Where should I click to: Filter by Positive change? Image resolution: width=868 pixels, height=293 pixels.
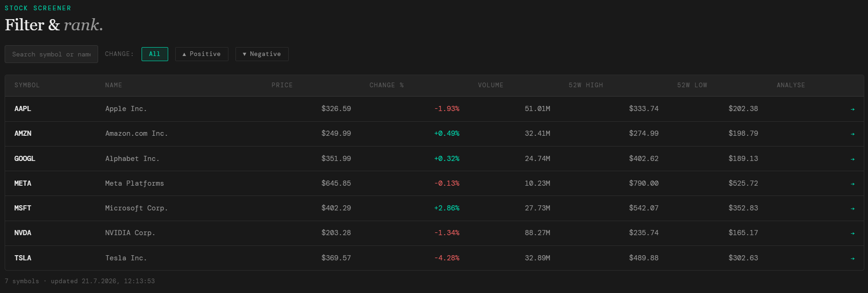pos(201,54)
